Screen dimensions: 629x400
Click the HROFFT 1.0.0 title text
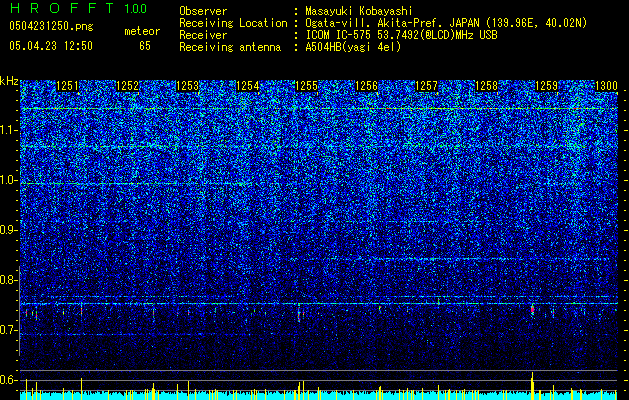(78, 8)
